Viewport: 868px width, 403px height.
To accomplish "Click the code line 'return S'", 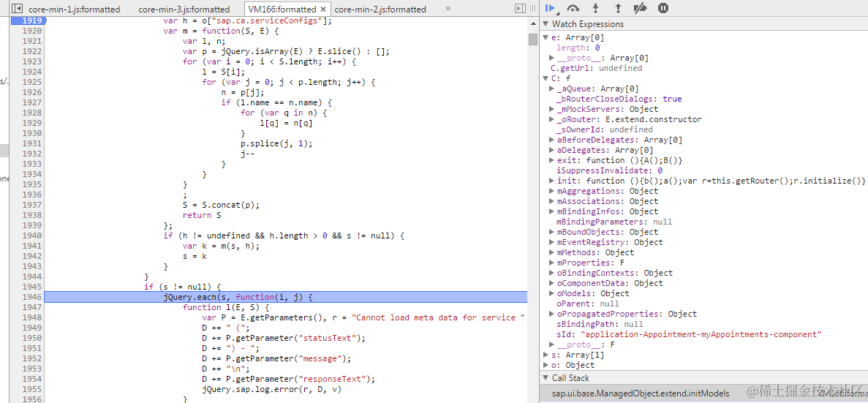I will click(202, 215).
